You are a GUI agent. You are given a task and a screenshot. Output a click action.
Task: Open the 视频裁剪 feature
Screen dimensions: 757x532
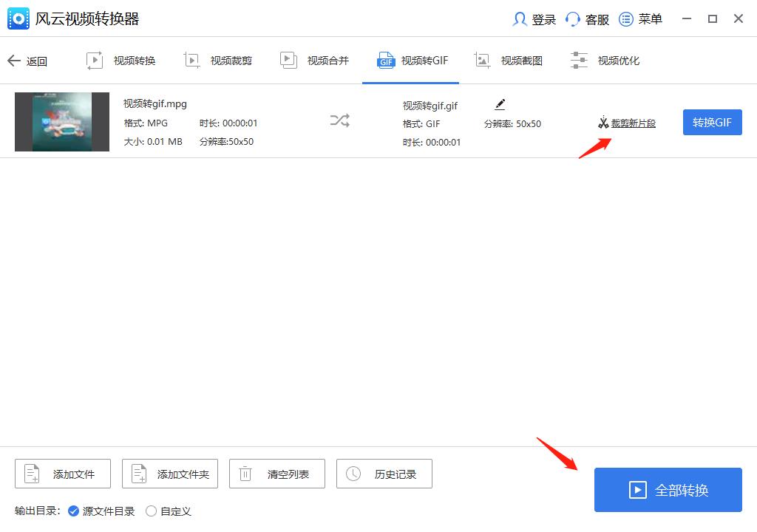tap(219, 60)
